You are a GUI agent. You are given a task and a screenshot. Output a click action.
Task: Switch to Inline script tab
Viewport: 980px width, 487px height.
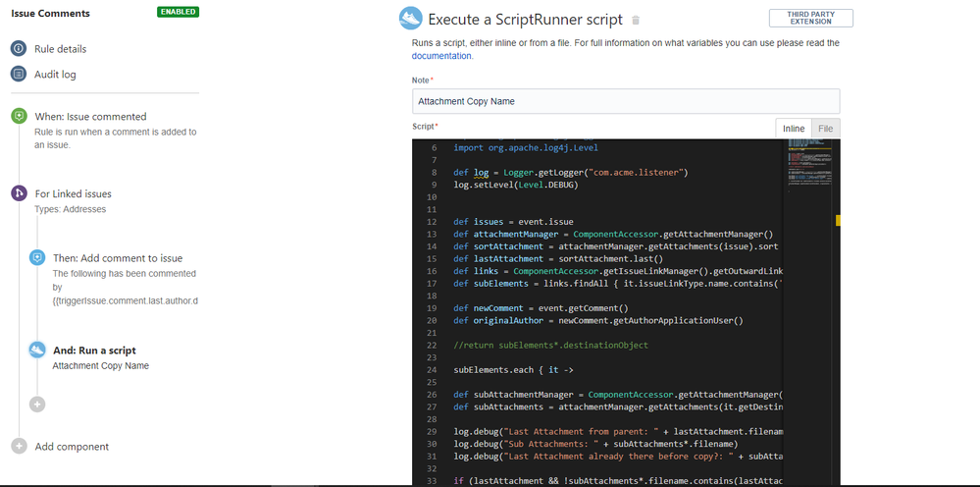pos(794,129)
